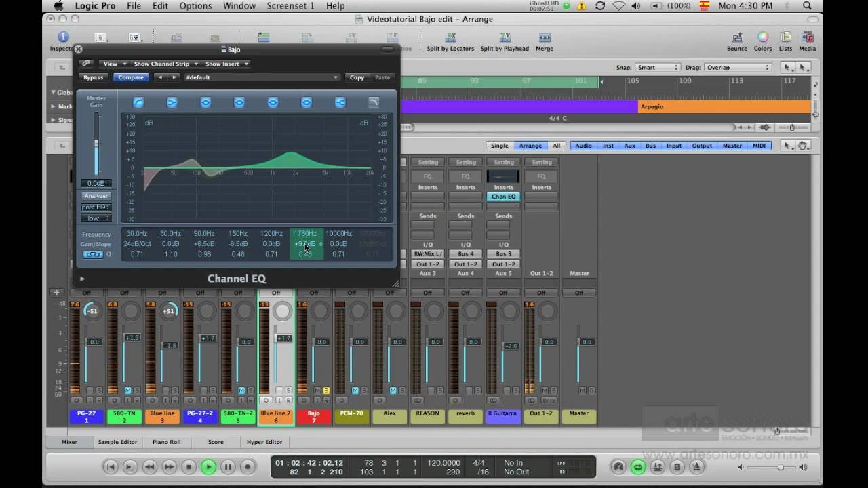868x488 pixels.
Task: Mute the Bajo channel
Action: (x=317, y=390)
